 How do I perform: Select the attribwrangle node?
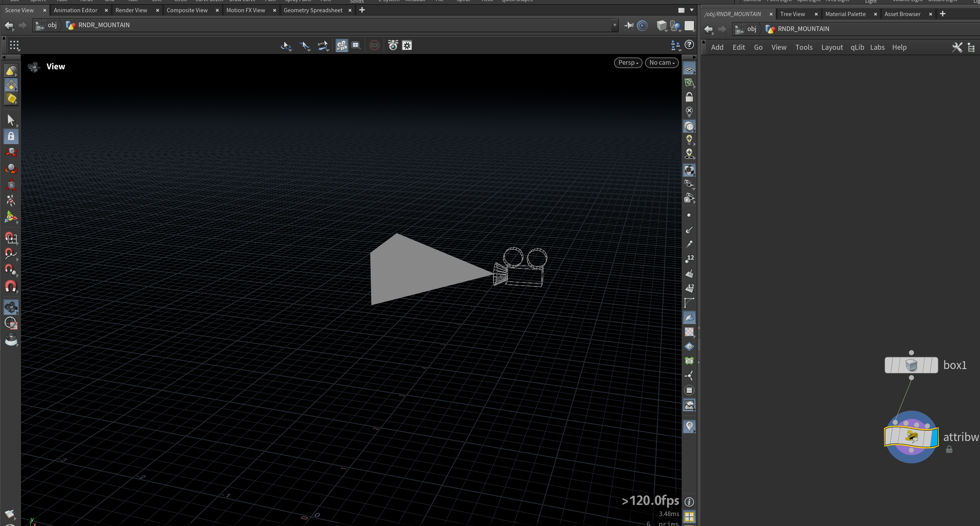[x=911, y=437]
